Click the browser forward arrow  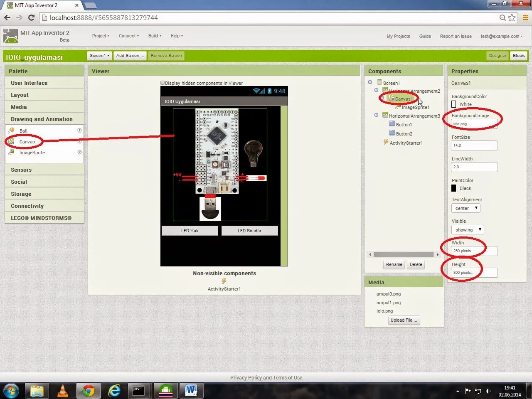tap(19, 17)
